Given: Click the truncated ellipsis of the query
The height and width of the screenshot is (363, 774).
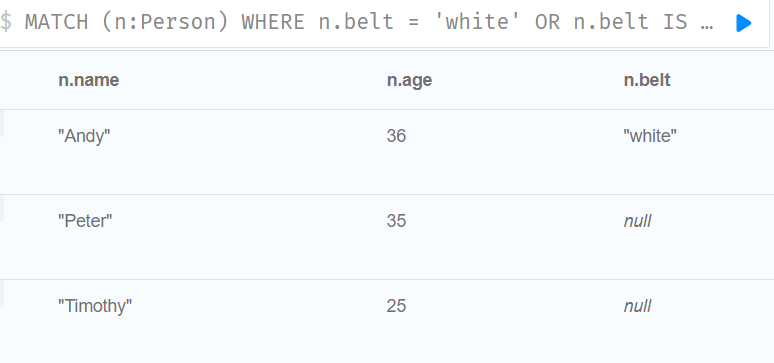Looking at the screenshot, I should [707, 23].
